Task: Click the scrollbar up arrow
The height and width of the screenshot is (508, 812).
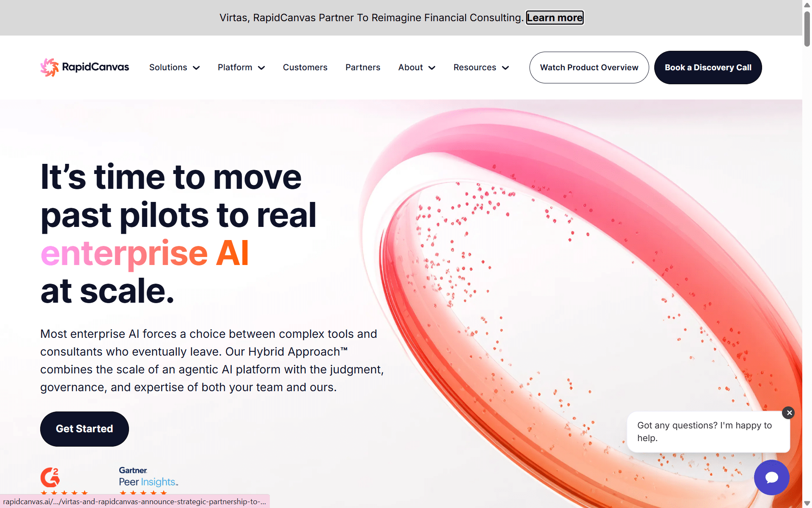Action: [807, 5]
